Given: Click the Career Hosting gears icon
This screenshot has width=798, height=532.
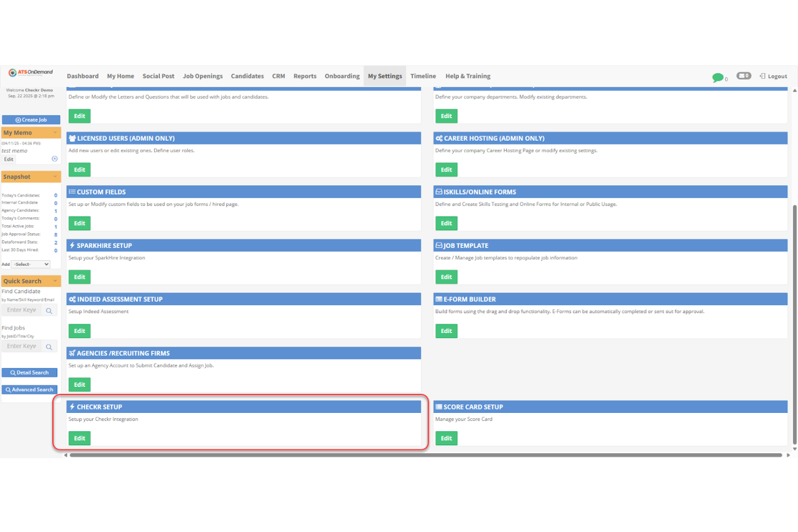Looking at the screenshot, I should pyautogui.click(x=439, y=138).
